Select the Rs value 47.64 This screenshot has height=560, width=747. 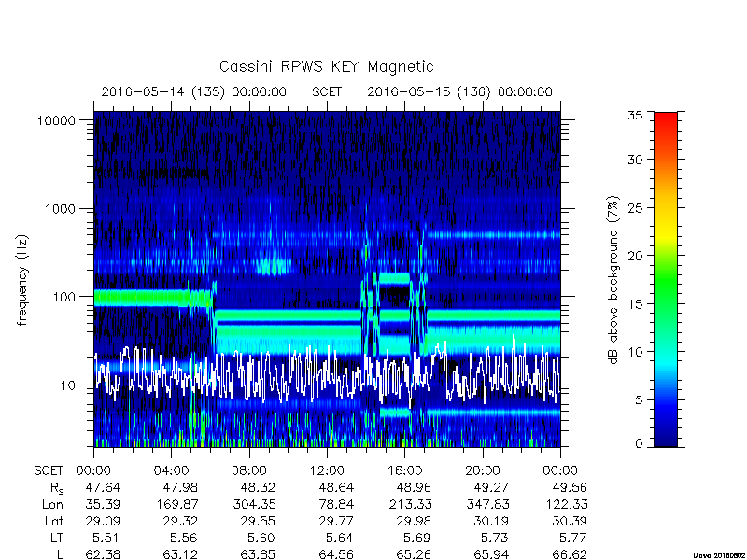click(103, 487)
